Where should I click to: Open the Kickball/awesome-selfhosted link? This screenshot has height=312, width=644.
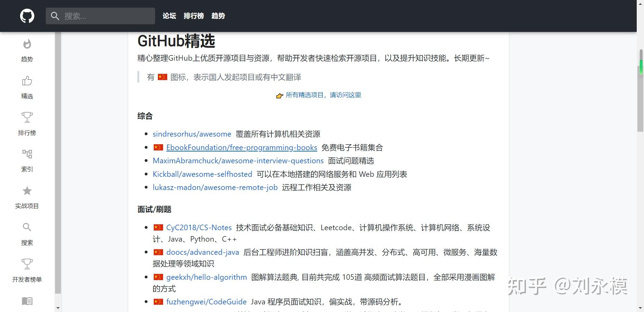point(203,174)
